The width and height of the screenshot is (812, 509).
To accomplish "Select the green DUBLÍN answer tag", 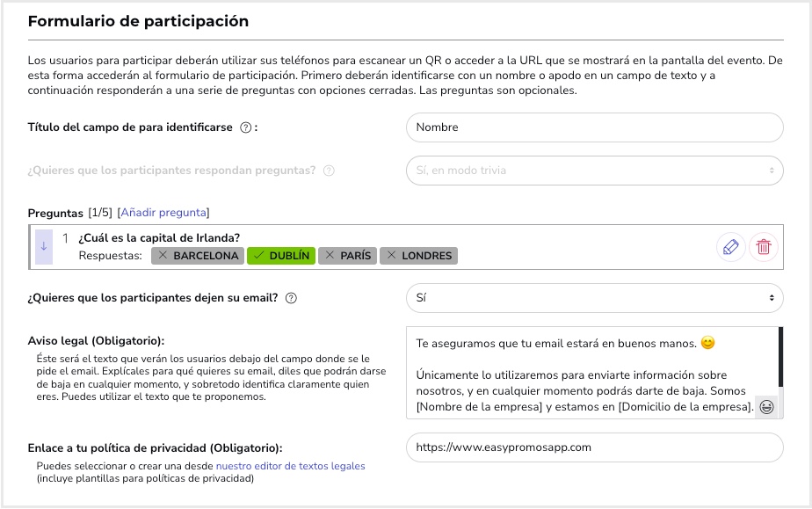I will pyautogui.click(x=281, y=255).
